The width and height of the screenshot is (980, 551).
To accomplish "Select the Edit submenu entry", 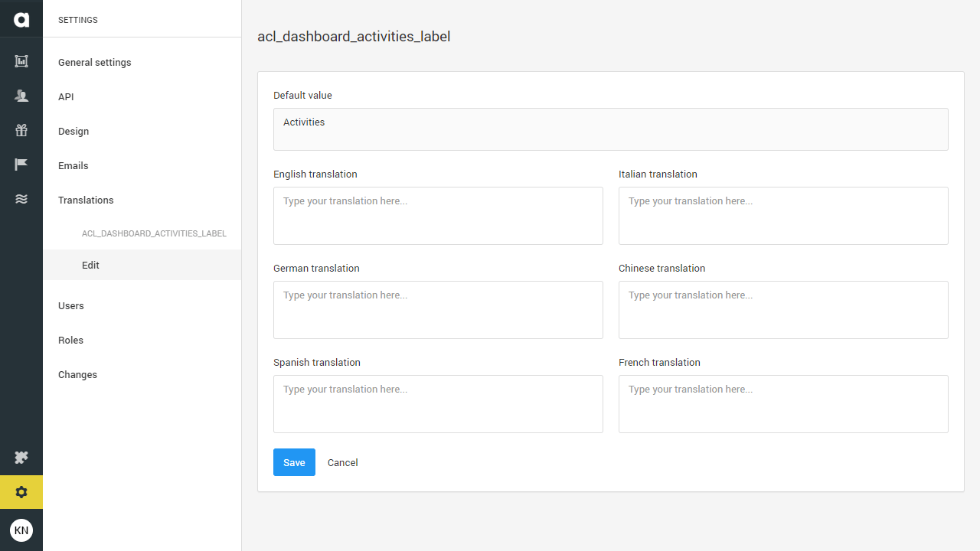I will click(142, 266).
